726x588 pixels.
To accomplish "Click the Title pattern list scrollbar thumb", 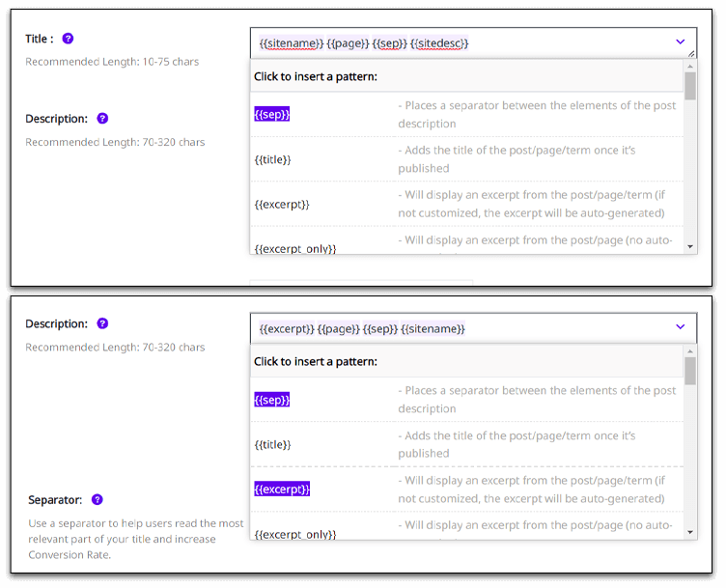I will (x=690, y=86).
